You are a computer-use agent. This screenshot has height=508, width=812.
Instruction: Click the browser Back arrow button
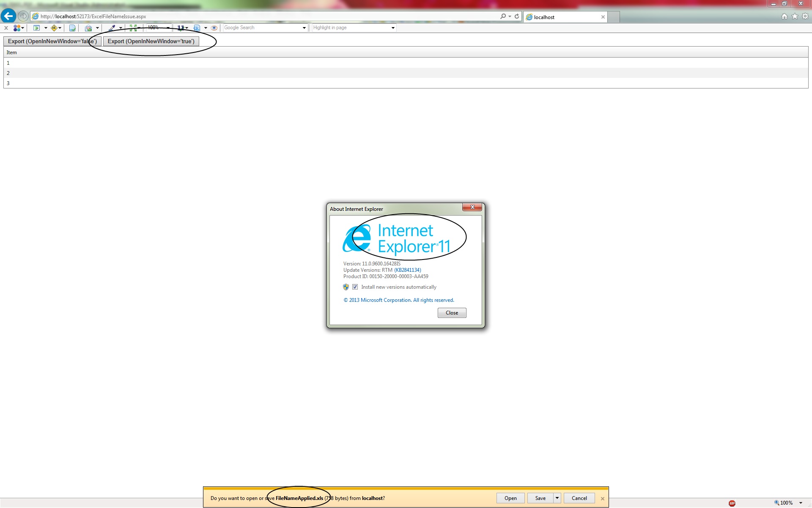(8, 16)
